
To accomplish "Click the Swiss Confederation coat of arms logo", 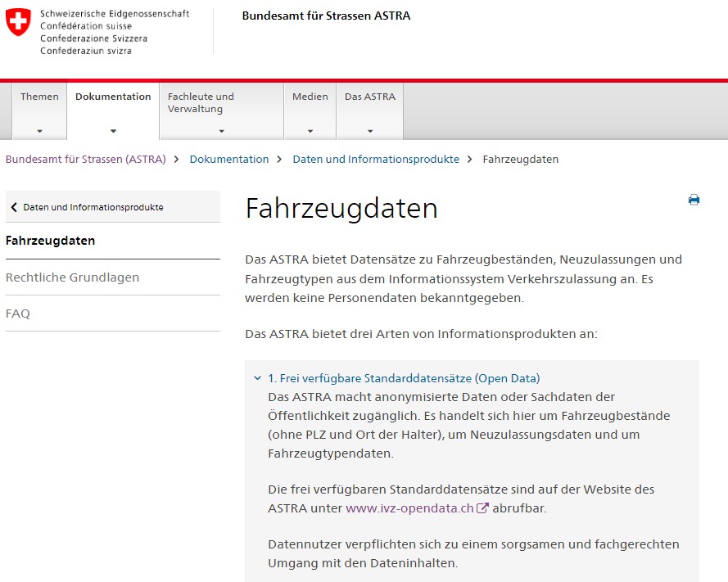I will [17, 25].
